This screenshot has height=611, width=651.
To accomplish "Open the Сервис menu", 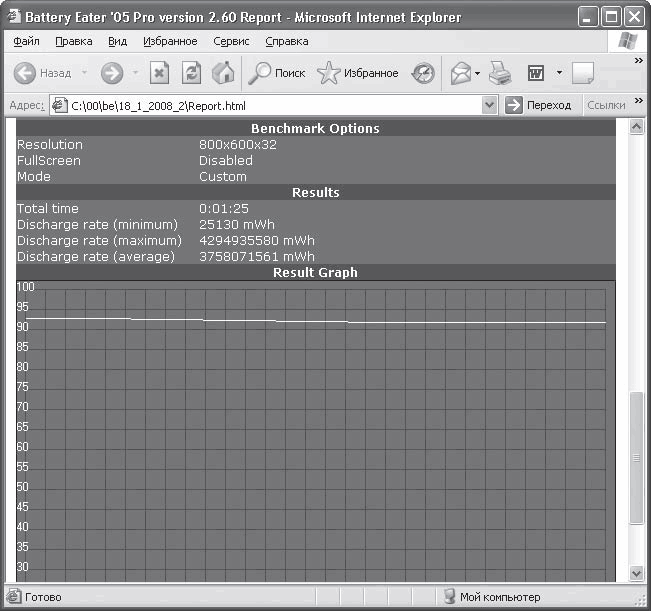I will click(231, 41).
